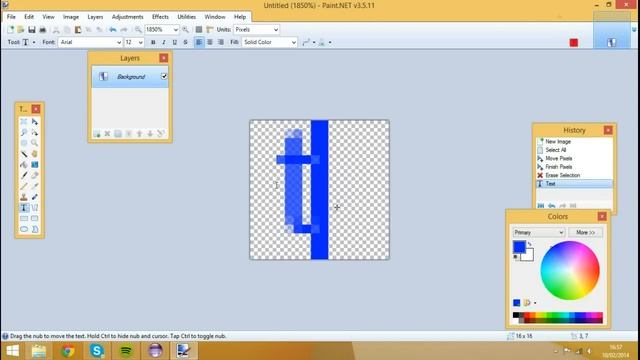Select the Ellipse Select tool

pos(24,143)
